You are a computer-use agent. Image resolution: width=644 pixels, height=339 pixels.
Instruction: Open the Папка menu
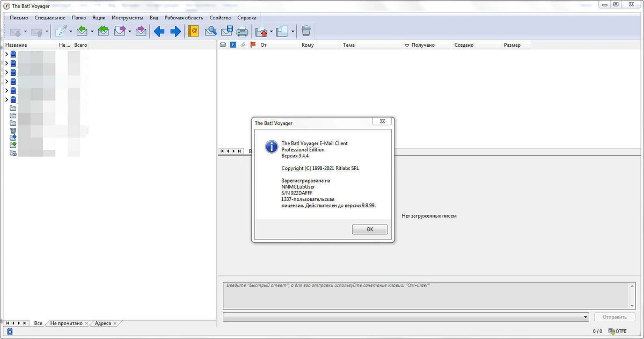tap(79, 18)
